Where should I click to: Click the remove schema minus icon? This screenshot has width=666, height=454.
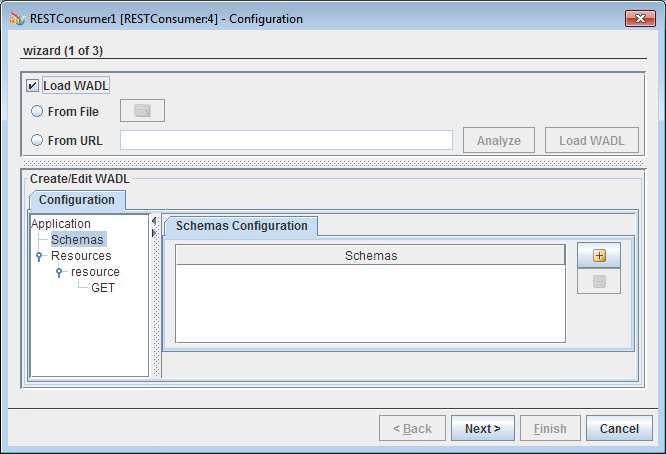[599, 281]
